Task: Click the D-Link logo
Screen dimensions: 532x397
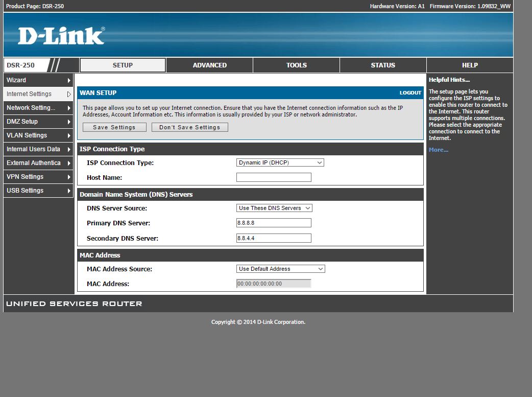Action: point(61,36)
